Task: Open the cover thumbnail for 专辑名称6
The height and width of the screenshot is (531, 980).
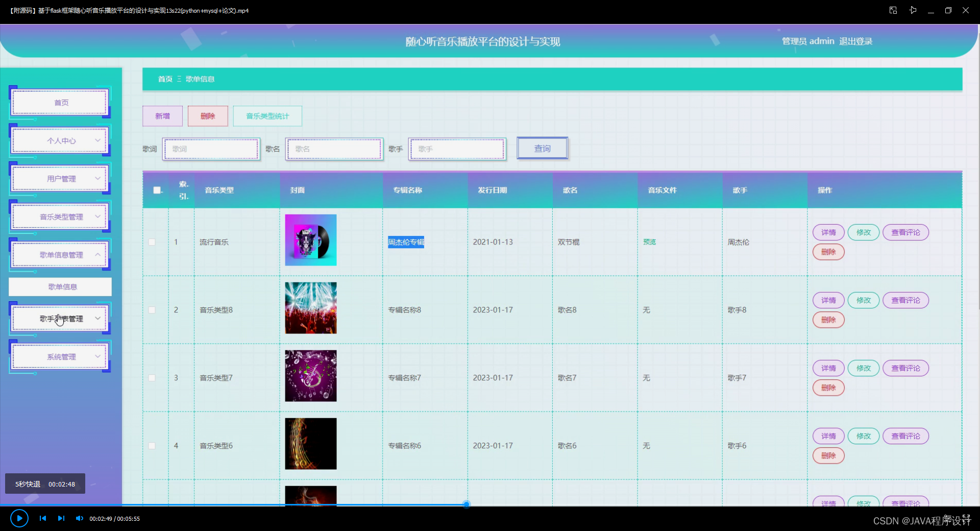Action: pyautogui.click(x=311, y=444)
